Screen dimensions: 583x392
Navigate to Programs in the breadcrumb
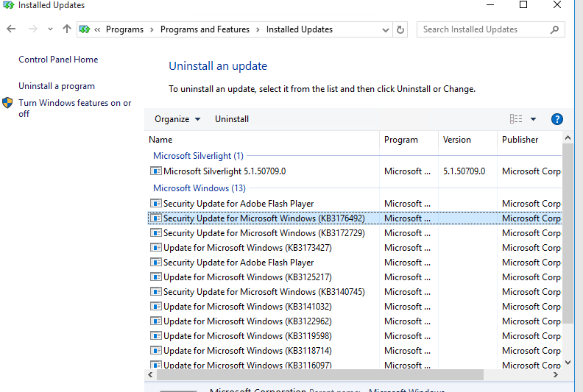pos(124,29)
